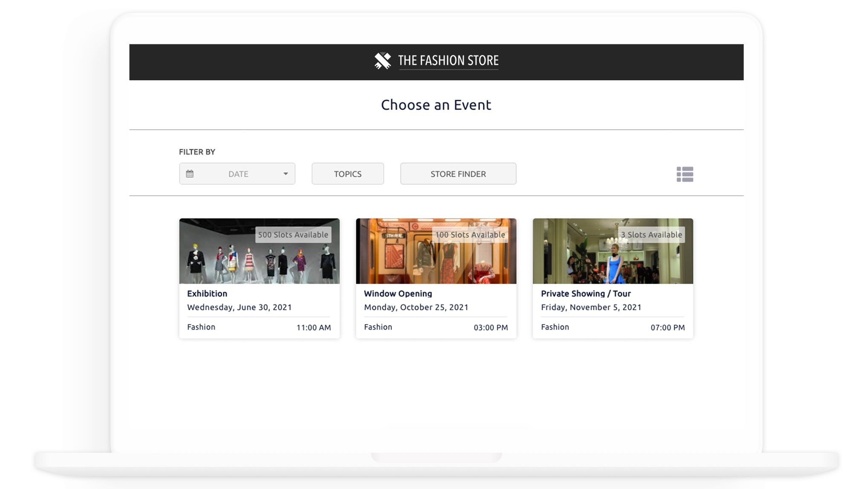The width and height of the screenshot is (868, 489).
Task: Open the Window Opening event thumbnail
Action: tap(436, 251)
